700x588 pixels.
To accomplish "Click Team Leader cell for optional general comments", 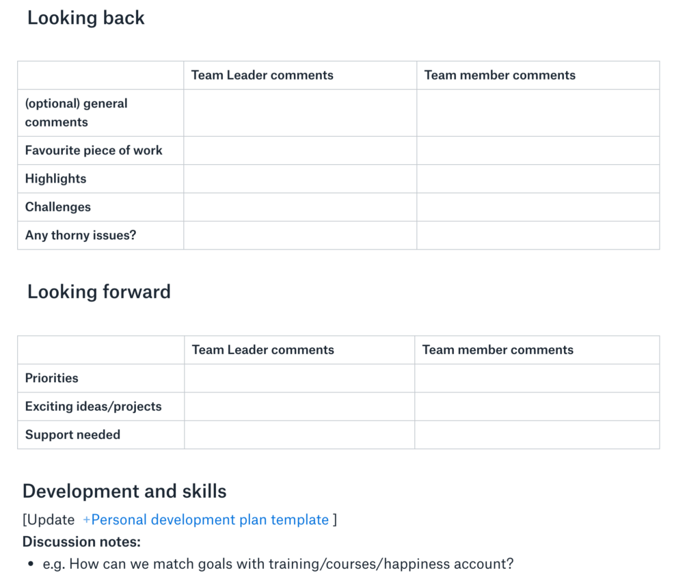I will (300, 113).
